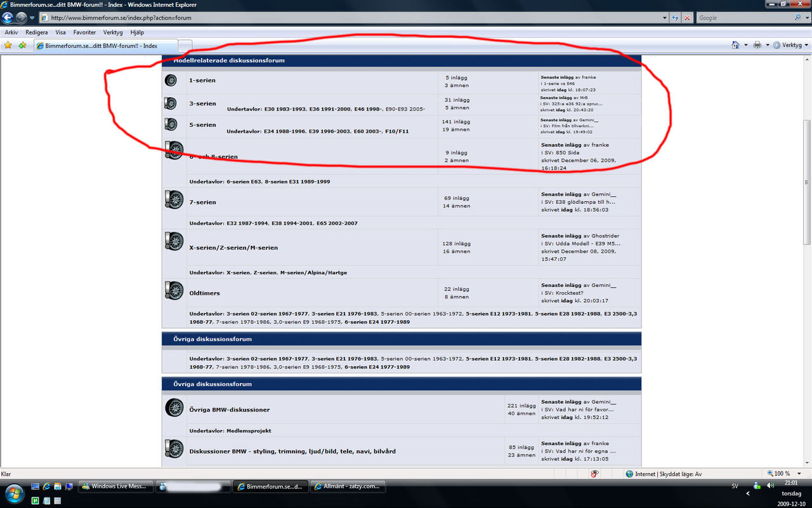Screen dimensions: 812x508
Task: Open the 5-serien forum link
Action: 202,125
